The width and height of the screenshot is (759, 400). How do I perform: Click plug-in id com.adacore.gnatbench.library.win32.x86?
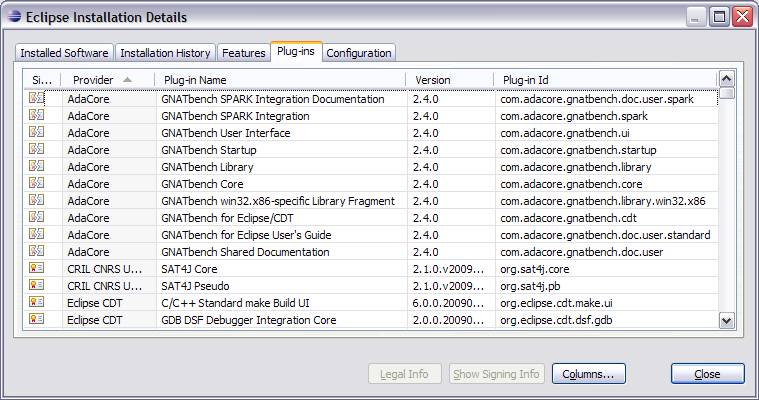[603, 201]
